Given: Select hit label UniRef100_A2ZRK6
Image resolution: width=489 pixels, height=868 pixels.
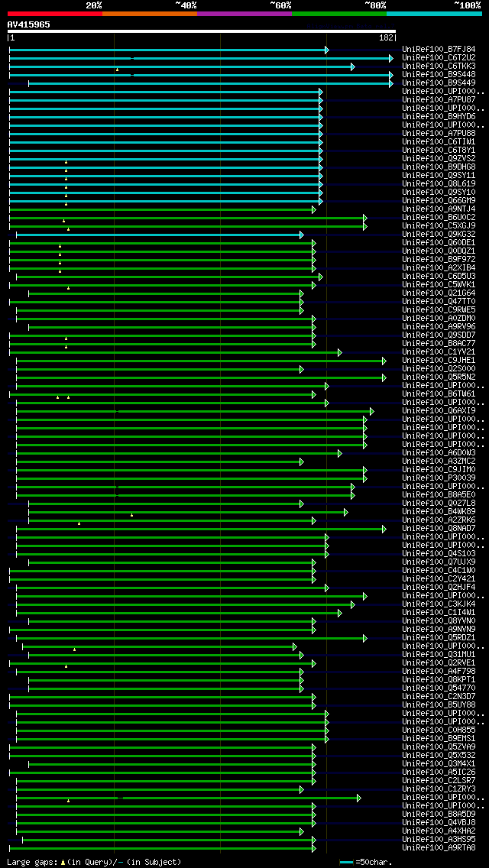Looking at the screenshot, I should 439,520.
